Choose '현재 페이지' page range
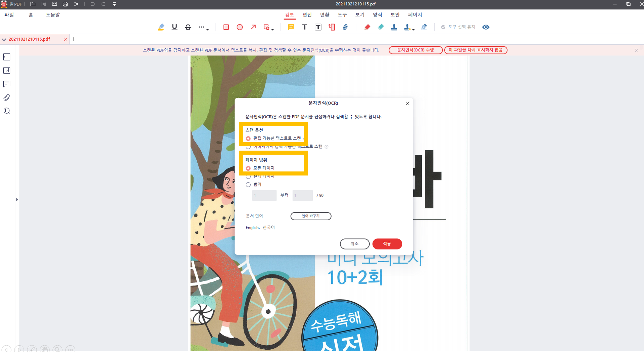This screenshot has width=644, height=352. point(248,177)
